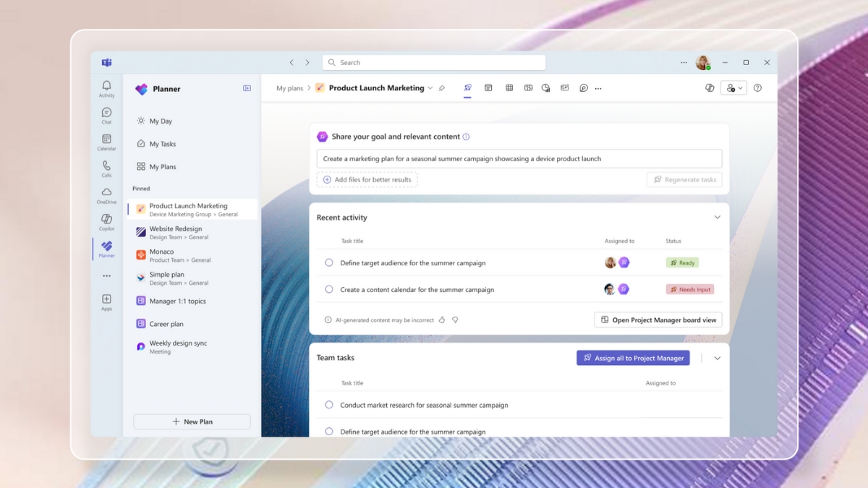Open the Activity feed in the sidebar

[106, 88]
